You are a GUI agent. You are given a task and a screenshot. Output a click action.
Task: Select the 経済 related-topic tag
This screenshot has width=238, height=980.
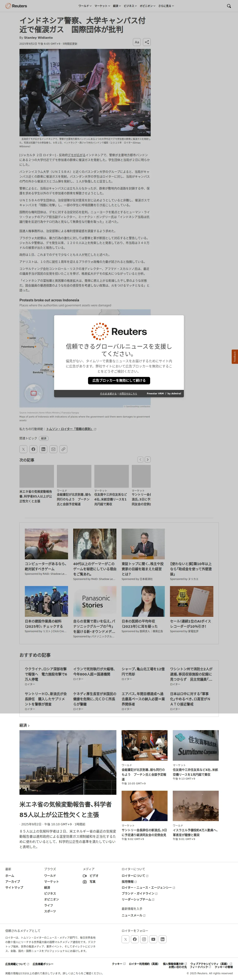[44, 439]
